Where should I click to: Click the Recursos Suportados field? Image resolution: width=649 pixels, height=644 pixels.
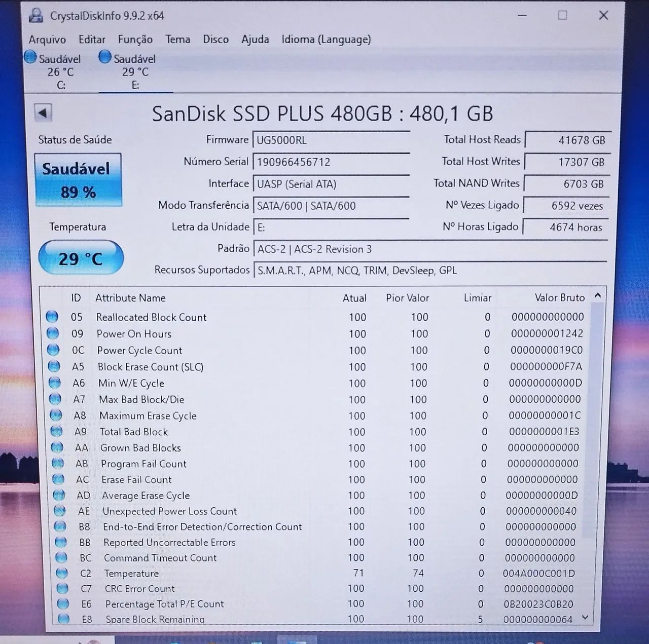pos(430,270)
